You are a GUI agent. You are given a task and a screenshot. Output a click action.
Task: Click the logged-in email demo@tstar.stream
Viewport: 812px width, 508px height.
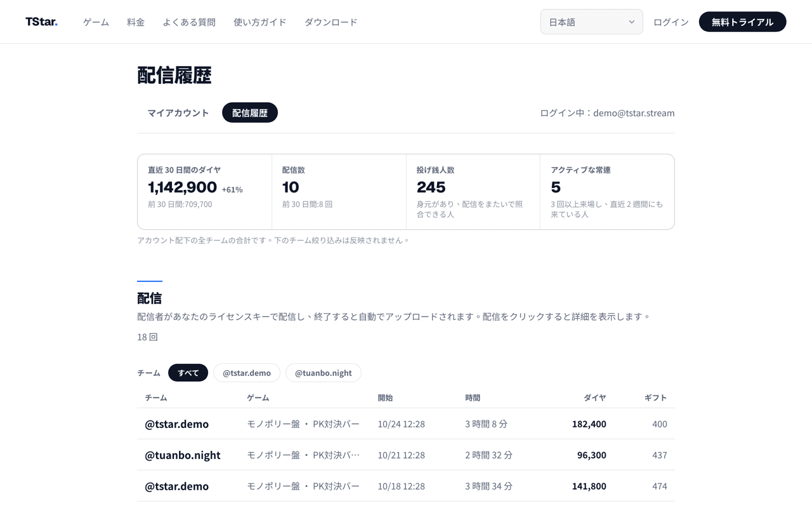click(634, 112)
